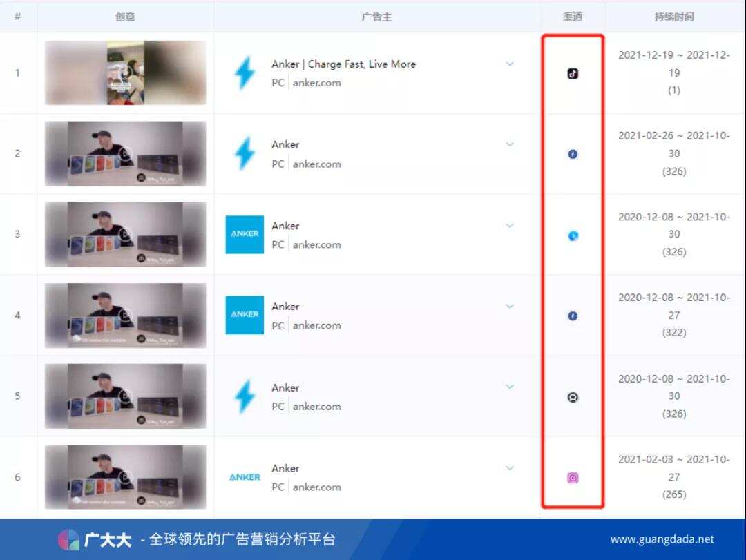Image resolution: width=746 pixels, height=560 pixels.
Task: Select the Instagram channel icon in row 6
Action: (572, 477)
